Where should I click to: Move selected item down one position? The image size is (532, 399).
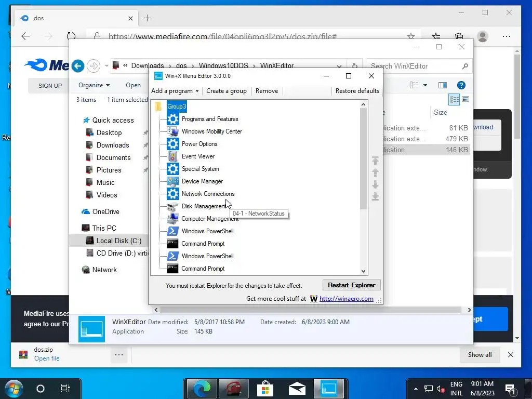coord(375,184)
